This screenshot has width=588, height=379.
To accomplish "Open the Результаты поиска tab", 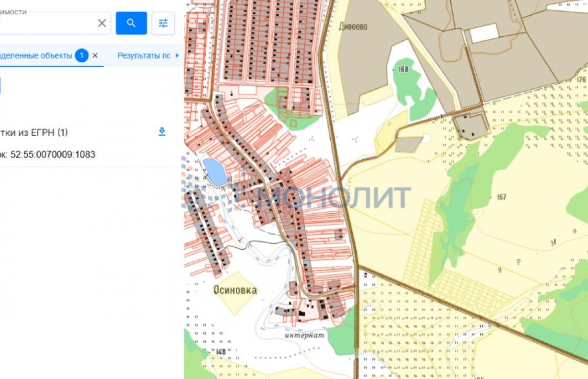I will pyautogui.click(x=144, y=55).
